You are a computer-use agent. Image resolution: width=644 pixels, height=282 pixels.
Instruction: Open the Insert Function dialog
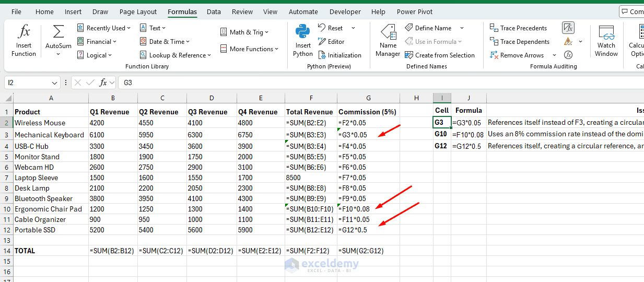click(24, 41)
